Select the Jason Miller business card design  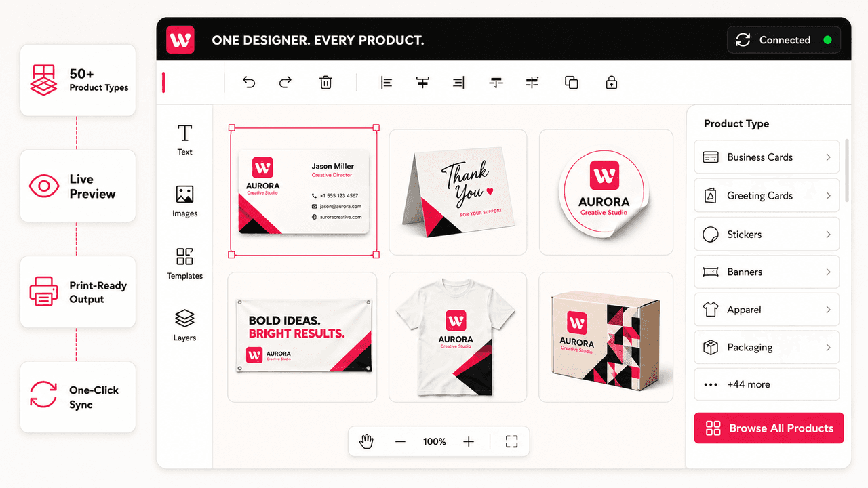(304, 191)
